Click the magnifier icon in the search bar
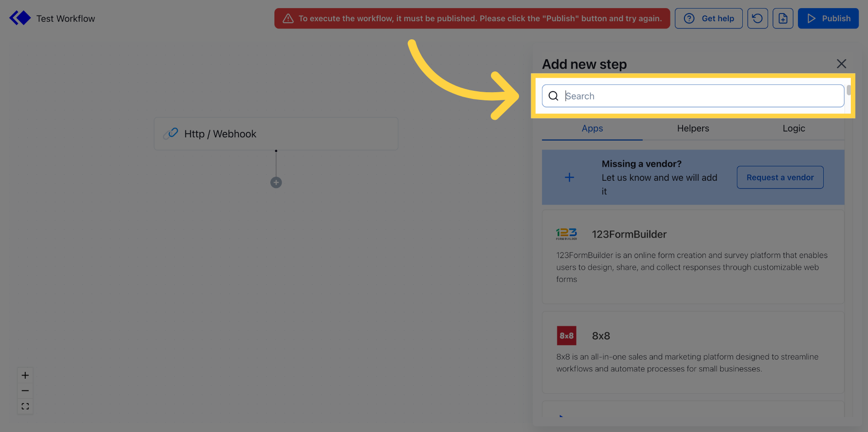This screenshot has width=868, height=432. coord(553,96)
